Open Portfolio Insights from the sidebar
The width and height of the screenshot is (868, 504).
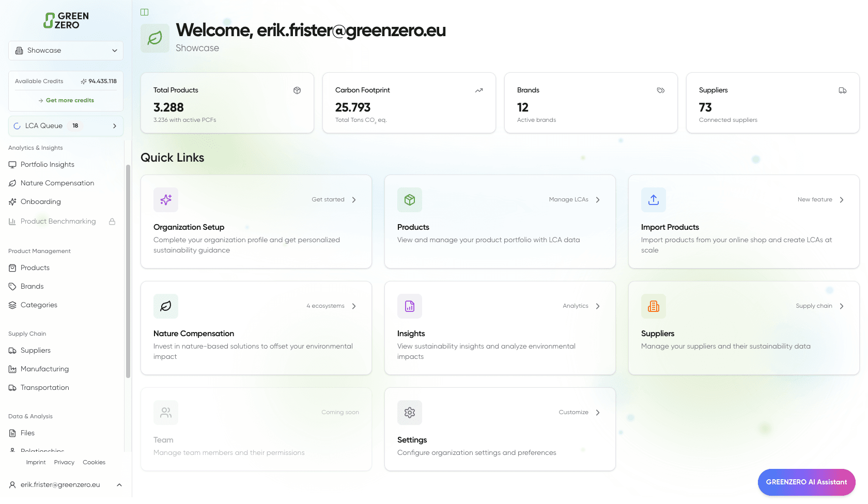tap(47, 164)
